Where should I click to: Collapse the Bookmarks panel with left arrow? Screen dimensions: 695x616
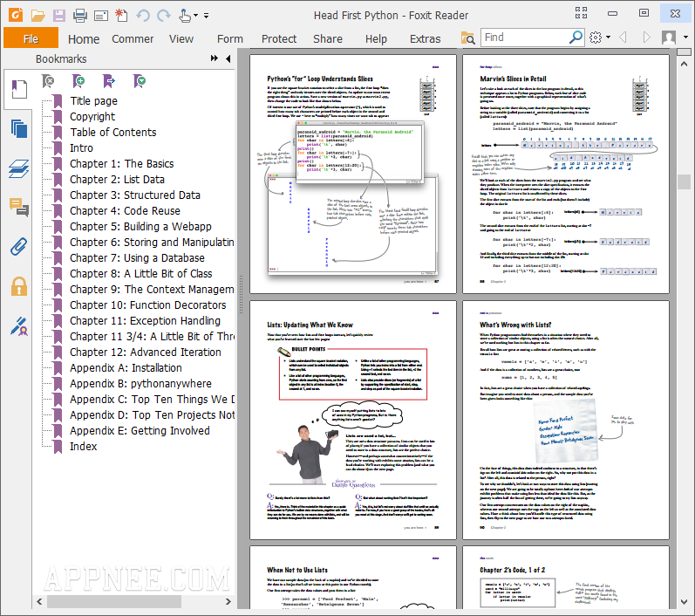point(228,58)
